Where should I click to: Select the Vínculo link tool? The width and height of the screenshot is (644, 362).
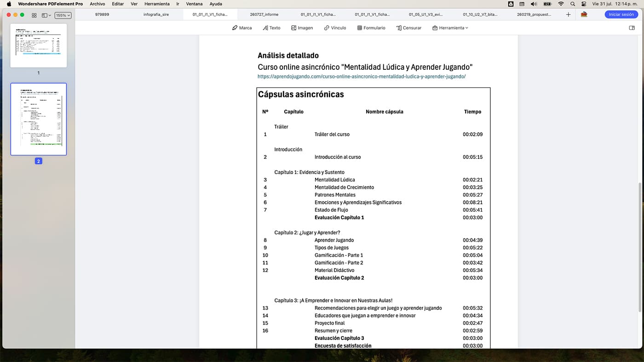(x=335, y=28)
